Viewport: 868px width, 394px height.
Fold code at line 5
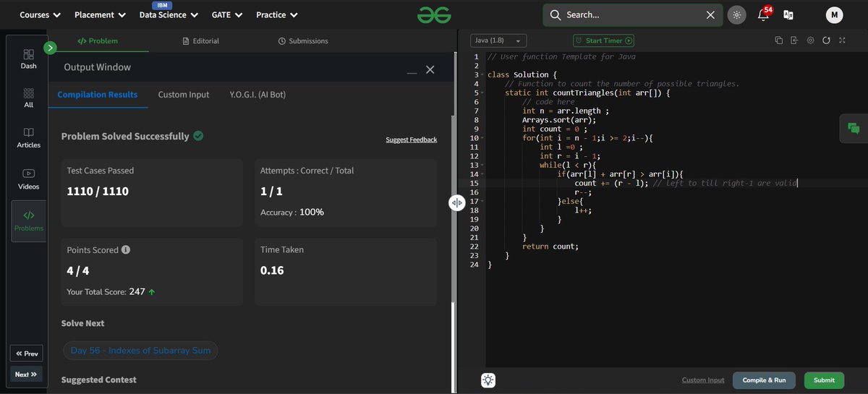pyautogui.click(x=482, y=93)
